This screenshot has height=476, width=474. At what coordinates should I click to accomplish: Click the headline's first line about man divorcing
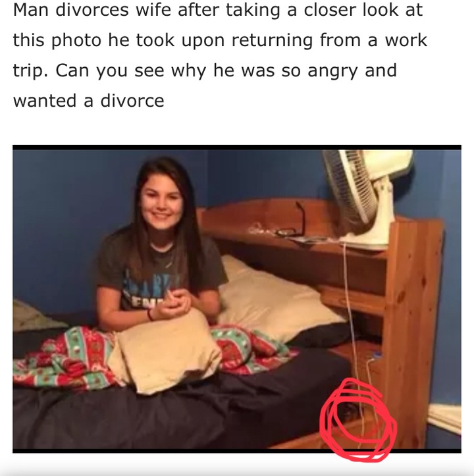[x=218, y=10]
